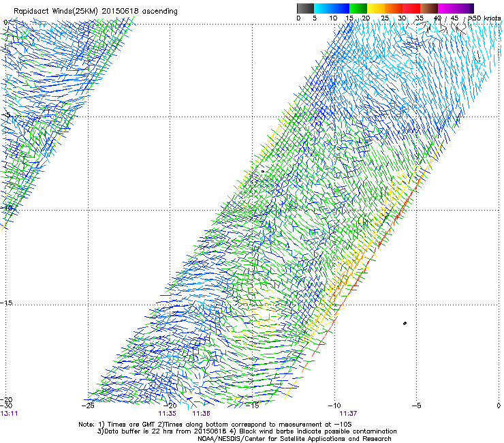The width and height of the screenshot is (504, 443).
Task: Click the '-15' longitude label on bottom axis
Action: click(x=252, y=406)
